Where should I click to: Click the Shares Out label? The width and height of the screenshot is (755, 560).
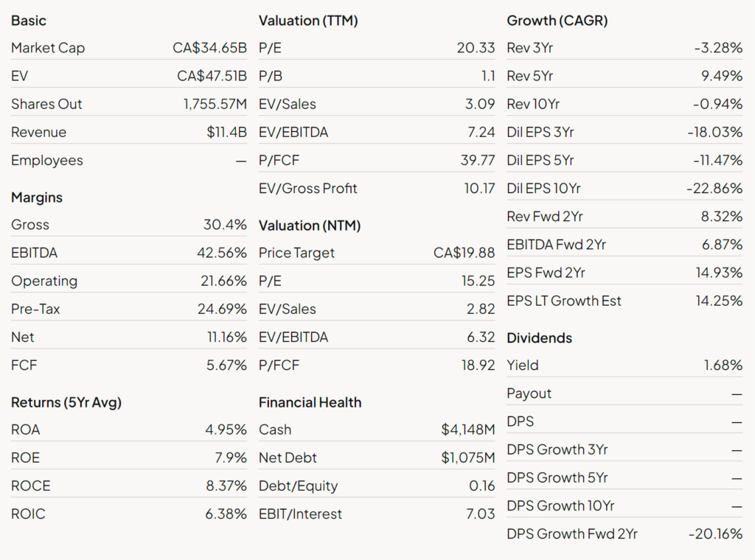click(46, 105)
